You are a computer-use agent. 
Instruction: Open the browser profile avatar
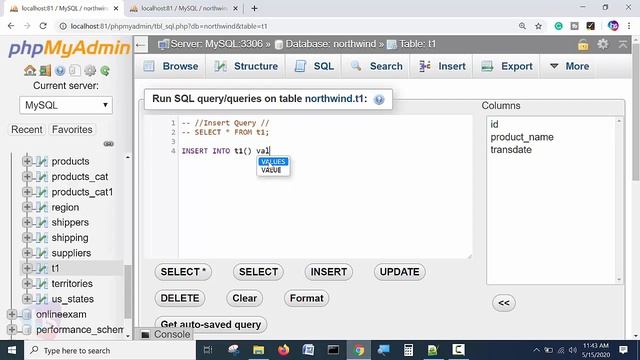[613, 26]
